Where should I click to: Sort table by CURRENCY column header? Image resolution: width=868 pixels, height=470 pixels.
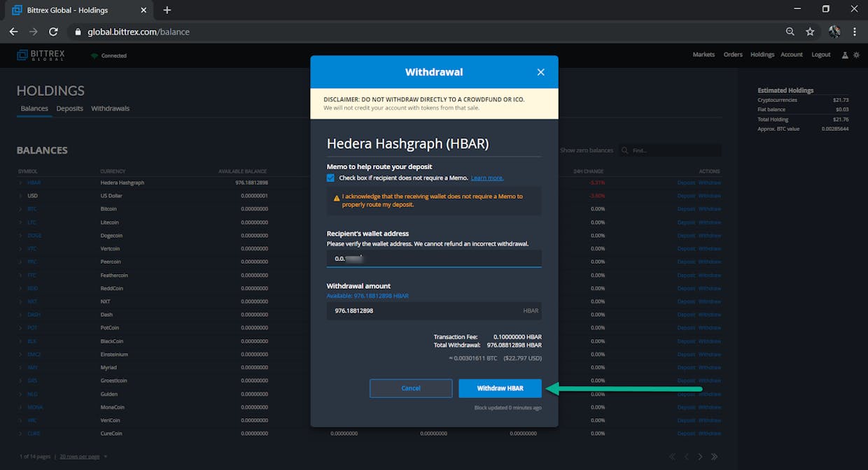(113, 171)
